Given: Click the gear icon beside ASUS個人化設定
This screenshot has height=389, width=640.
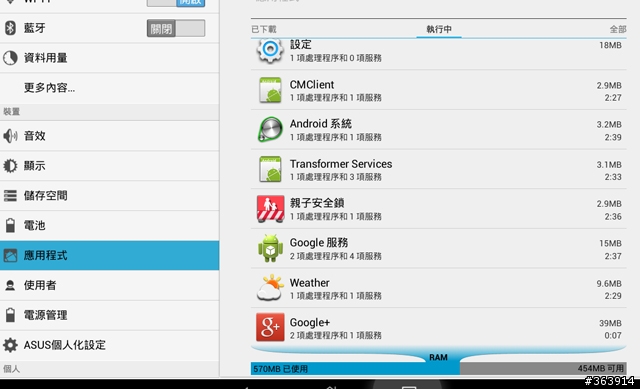Looking at the screenshot, I should click(x=10, y=345).
